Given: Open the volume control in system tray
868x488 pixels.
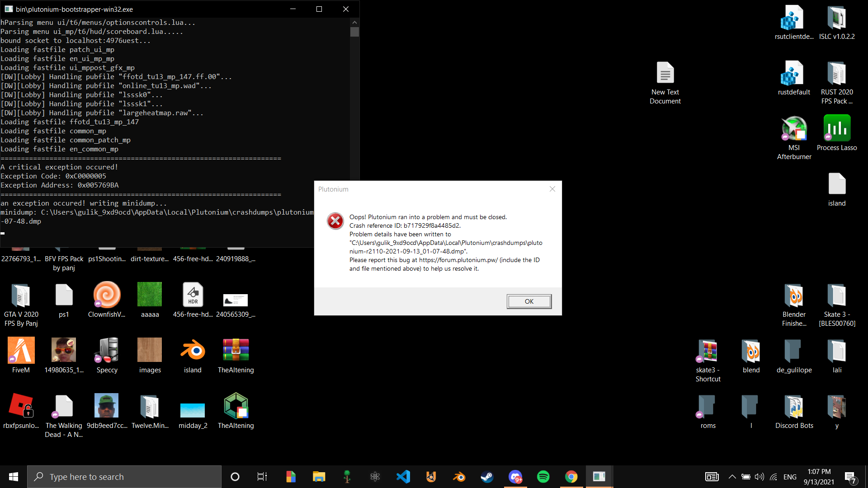Looking at the screenshot, I should [759, 477].
